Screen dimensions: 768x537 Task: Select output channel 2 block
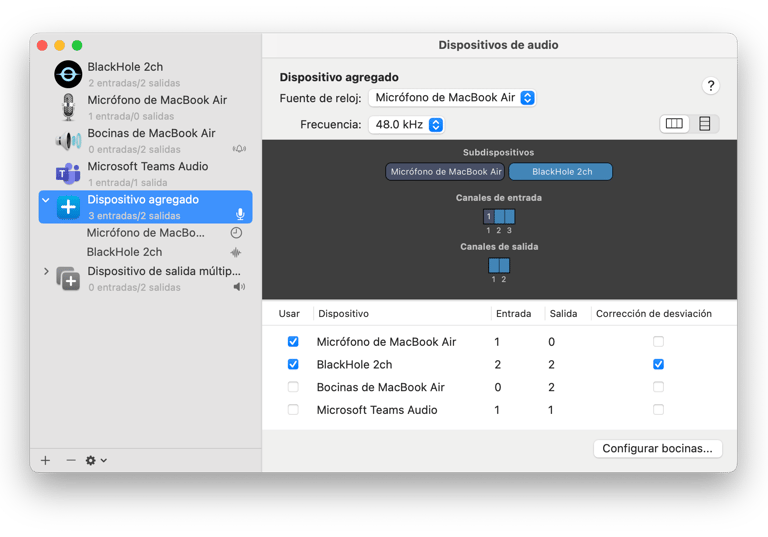point(504,266)
